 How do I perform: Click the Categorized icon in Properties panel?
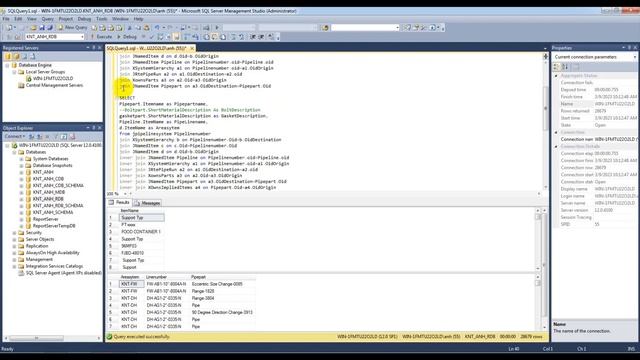pyautogui.click(x=557, y=67)
